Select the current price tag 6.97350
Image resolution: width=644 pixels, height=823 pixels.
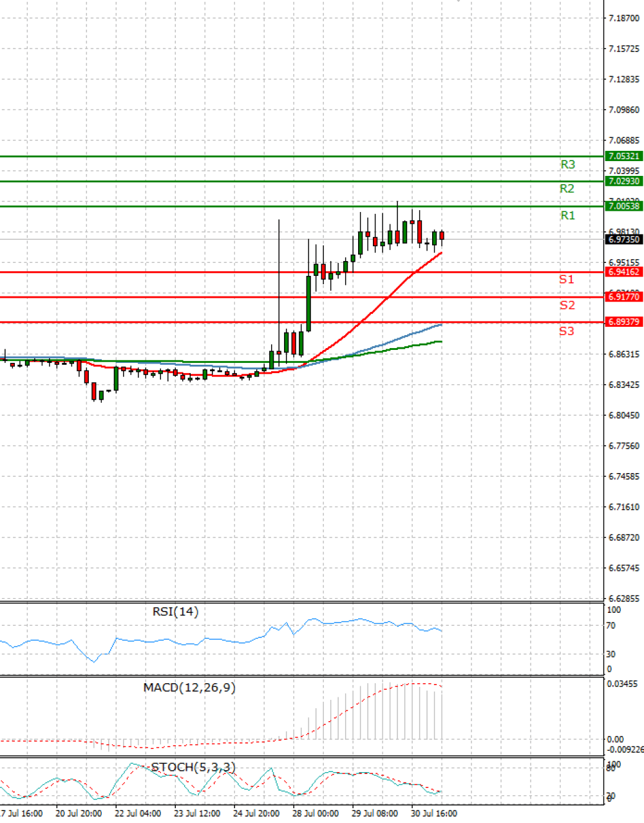point(624,239)
